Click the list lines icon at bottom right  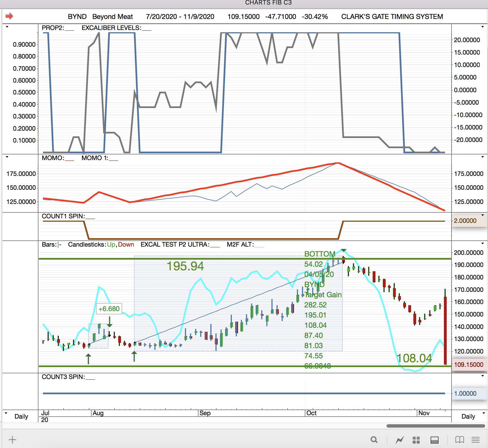click(476, 440)
